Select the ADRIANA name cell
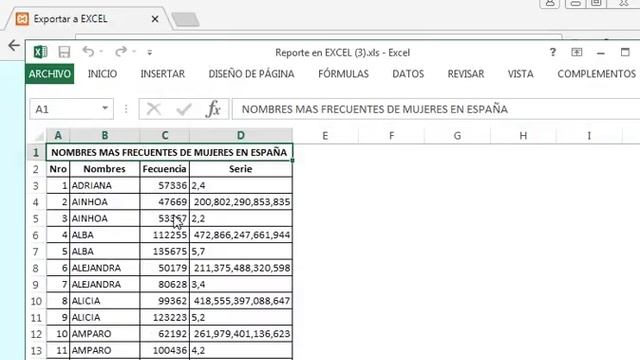Screen dimensions: 640x360 pyautogui.click(x=104, y=186)
